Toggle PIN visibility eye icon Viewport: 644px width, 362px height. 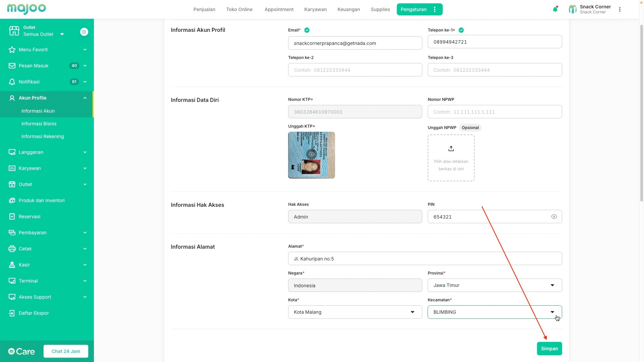point(554,217)
